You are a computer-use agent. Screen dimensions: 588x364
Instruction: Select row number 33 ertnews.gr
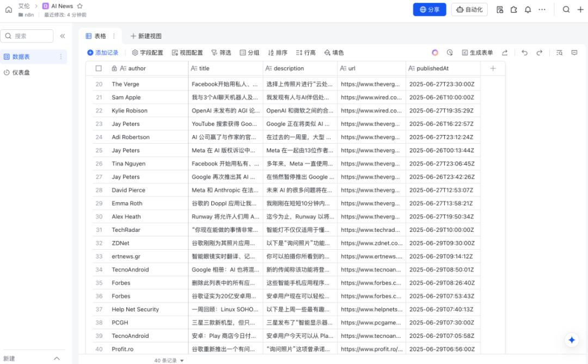coord(99,256)
